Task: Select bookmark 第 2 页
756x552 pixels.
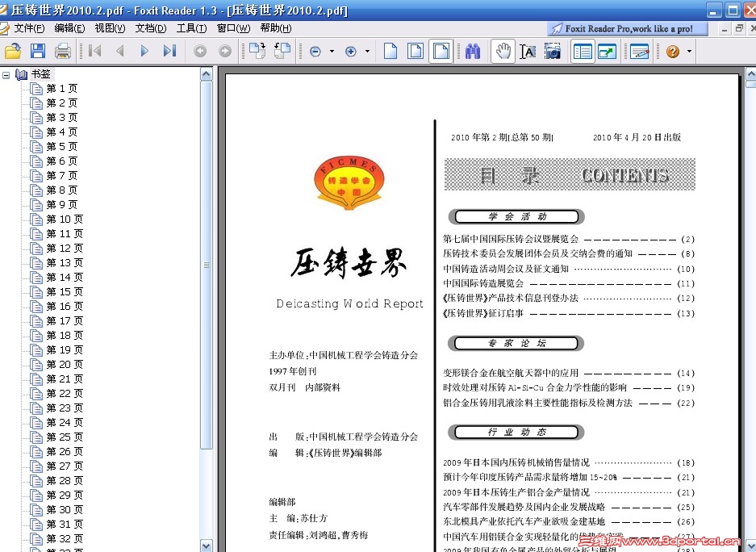Action: (61, 103)
